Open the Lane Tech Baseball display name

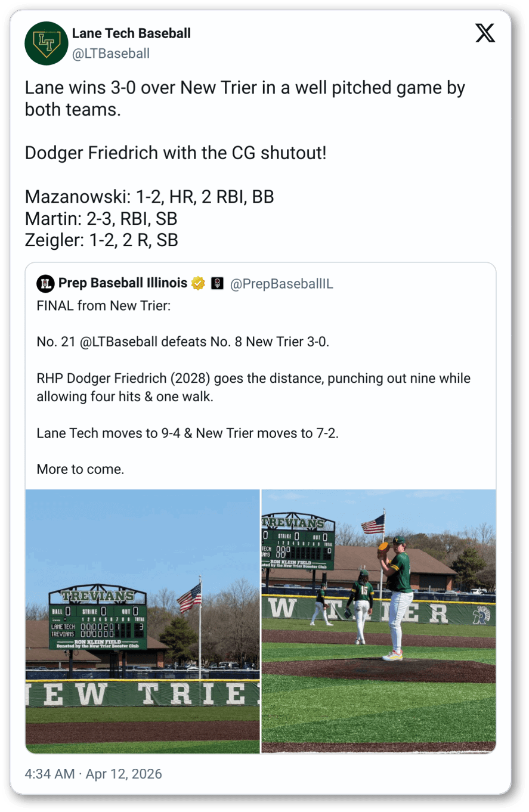click(x=131, y=33)
